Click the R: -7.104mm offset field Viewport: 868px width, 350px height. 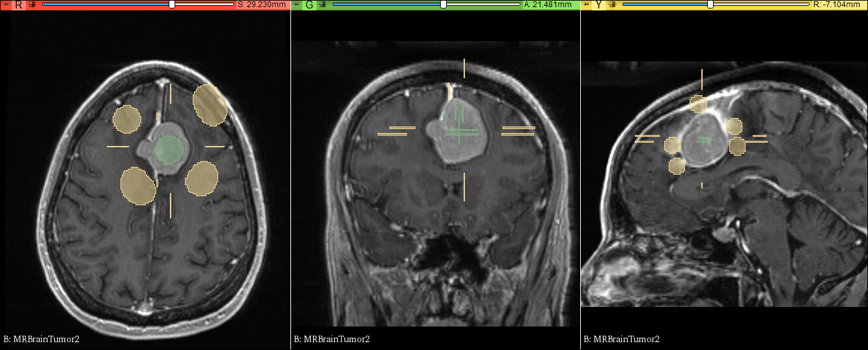pos(839,5)
